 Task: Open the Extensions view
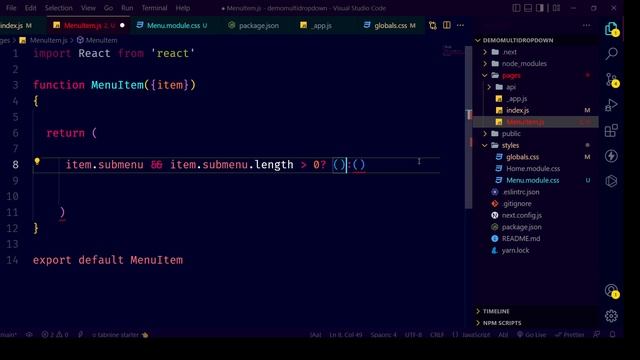click(611, 131)
